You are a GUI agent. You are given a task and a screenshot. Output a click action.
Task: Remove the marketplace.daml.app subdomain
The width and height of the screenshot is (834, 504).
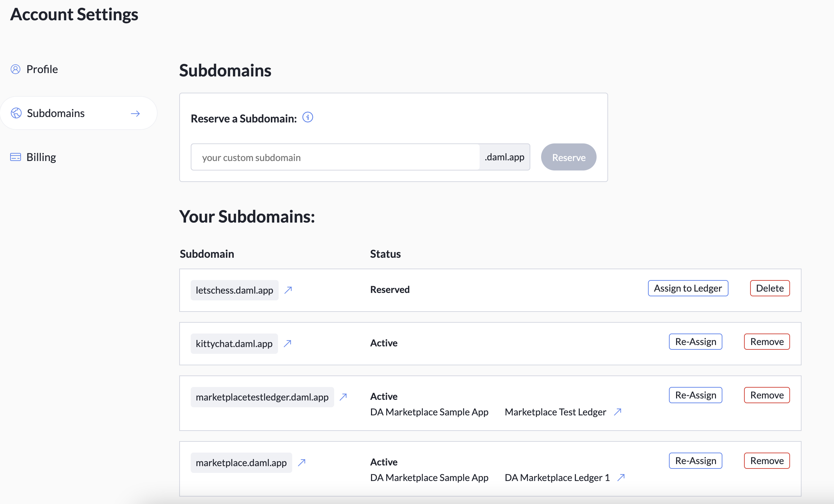click(767, 460)
